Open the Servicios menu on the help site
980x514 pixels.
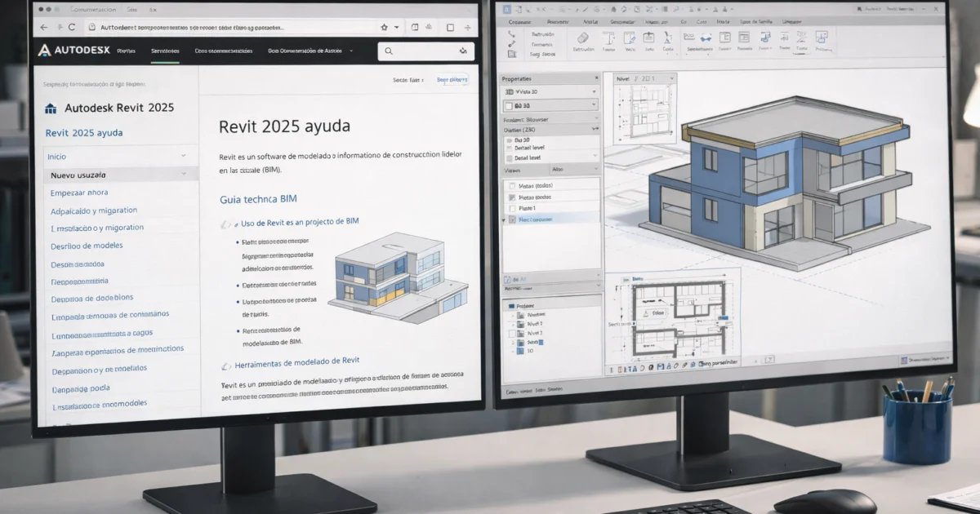[x=164, y=51]
